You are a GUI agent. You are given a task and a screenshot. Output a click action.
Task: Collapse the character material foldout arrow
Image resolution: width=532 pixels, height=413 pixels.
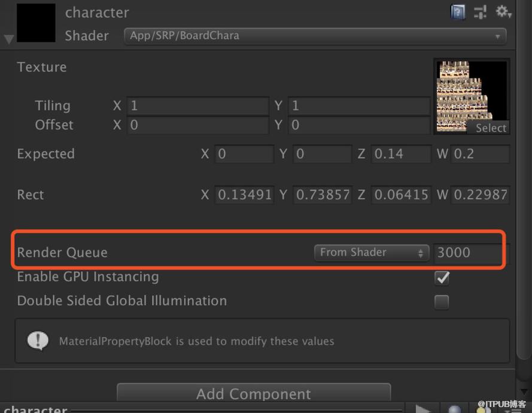[9, 39]
